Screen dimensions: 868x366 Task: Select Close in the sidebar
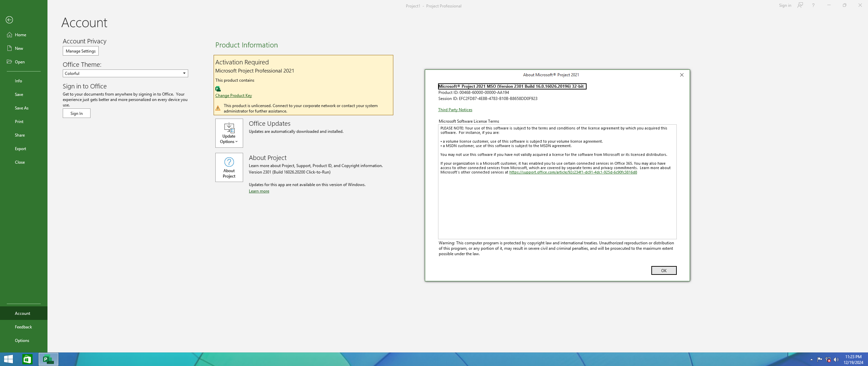[24, 162]
